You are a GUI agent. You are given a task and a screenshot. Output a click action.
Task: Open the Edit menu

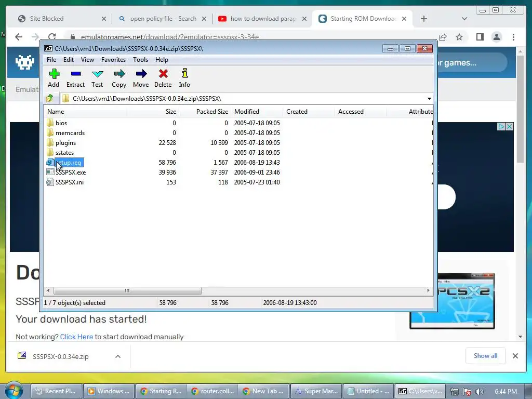[x=68, y=60]
